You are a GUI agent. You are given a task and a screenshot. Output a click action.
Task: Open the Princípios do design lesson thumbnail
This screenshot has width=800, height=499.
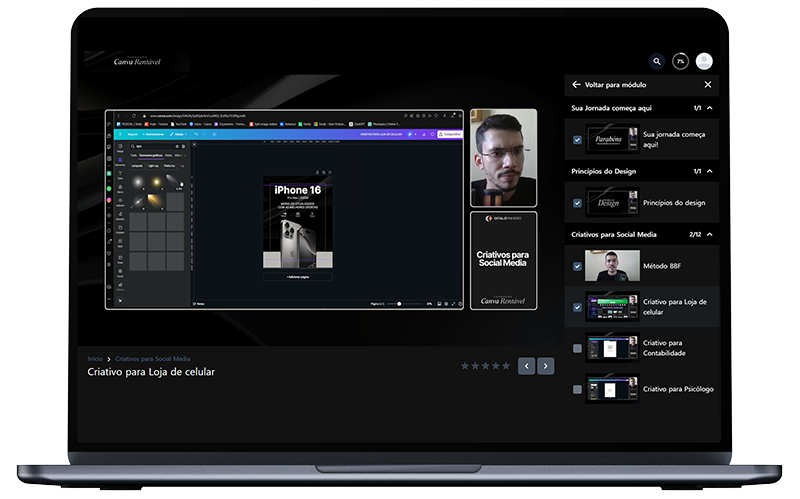(610, 203)
